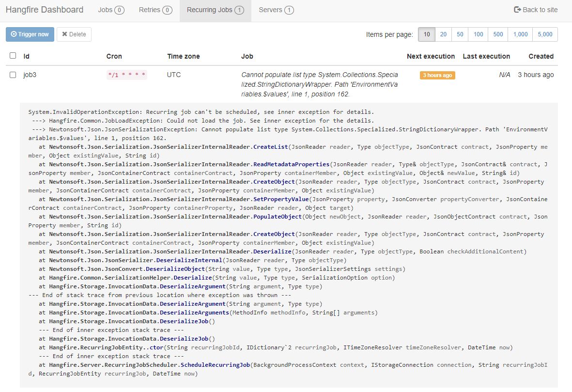Click the Created '3 hours ago' cell
This screenshot has width=572, height=392.
coord(536,75)
